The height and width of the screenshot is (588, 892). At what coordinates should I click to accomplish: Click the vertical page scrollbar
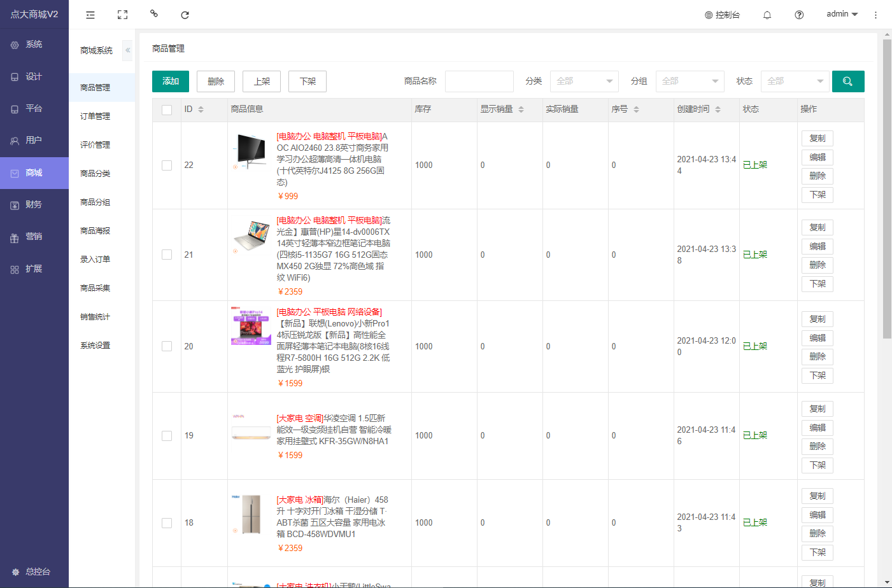[887, 191]
